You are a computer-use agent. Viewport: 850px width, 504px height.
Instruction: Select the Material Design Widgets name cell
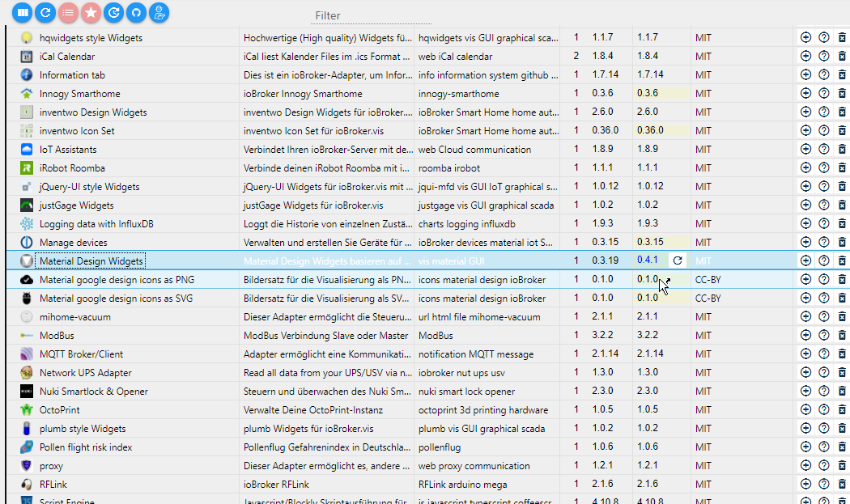[91, 261]
